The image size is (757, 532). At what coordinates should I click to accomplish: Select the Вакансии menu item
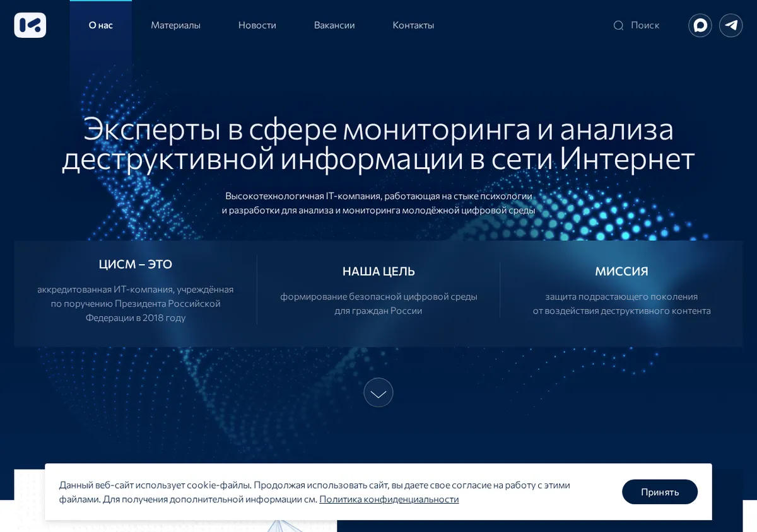pos(334,25)
